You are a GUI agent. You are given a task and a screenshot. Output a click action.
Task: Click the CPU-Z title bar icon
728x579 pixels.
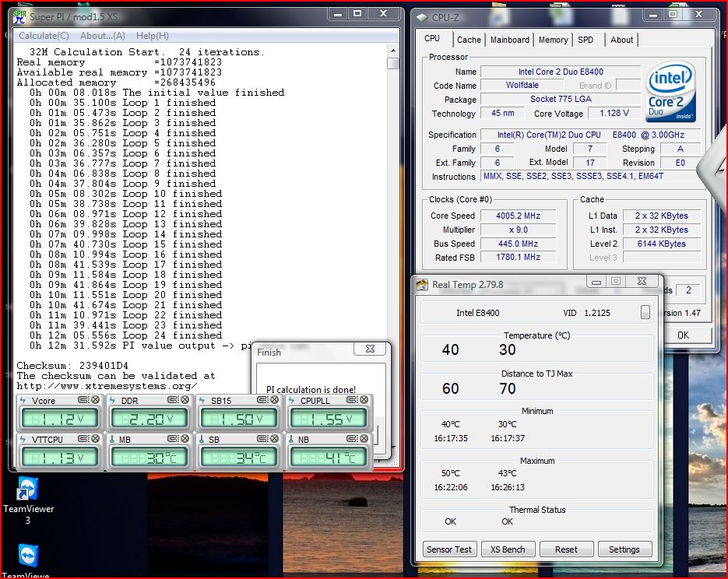point(421,18)
